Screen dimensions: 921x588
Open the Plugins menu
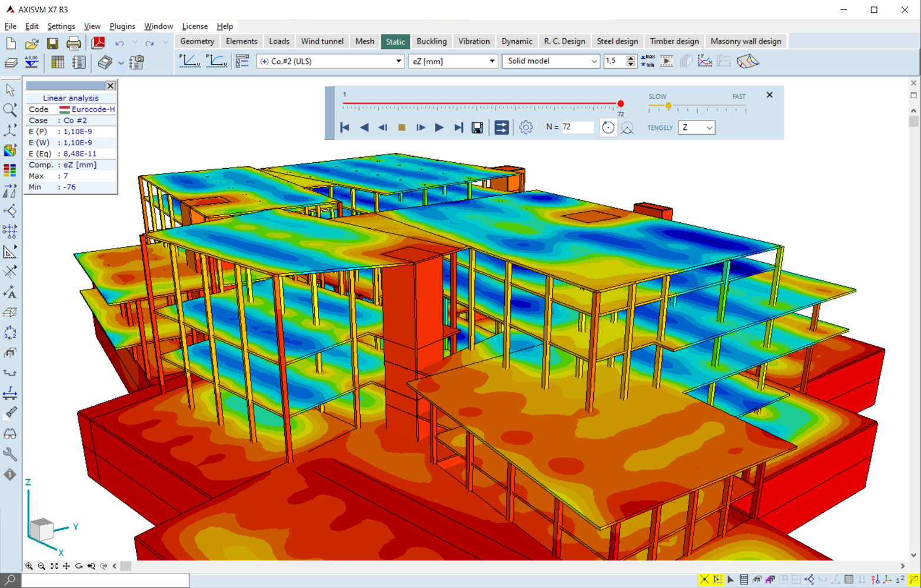tap(122, 26)
